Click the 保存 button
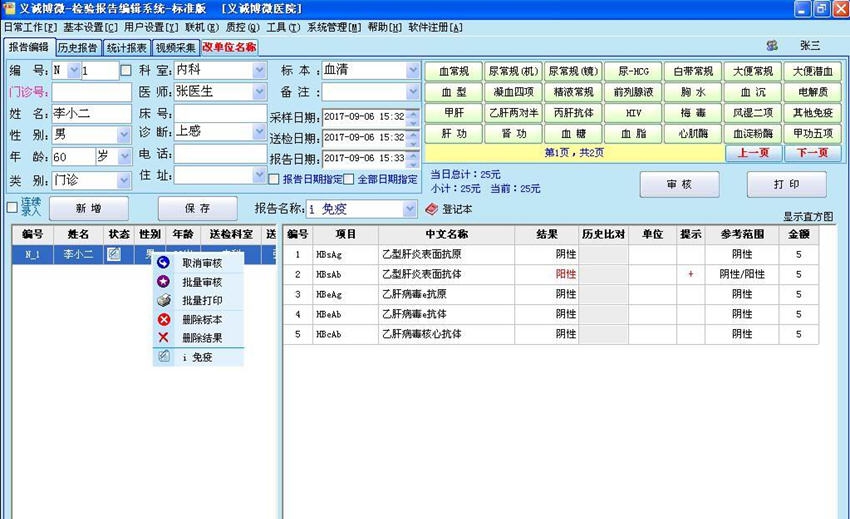The width and height of the screenshot is (850, 519). [197, 208]
